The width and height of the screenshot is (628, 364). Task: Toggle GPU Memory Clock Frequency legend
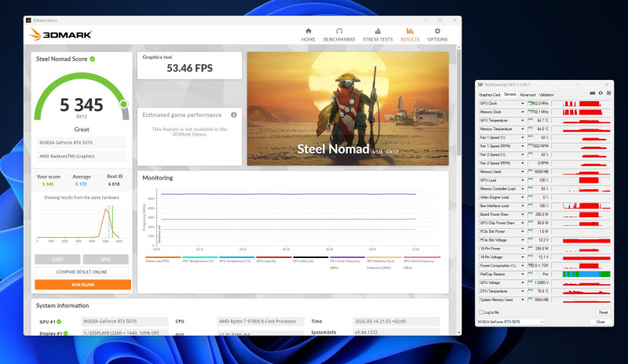pyautogui.click(x=384, y=263)
